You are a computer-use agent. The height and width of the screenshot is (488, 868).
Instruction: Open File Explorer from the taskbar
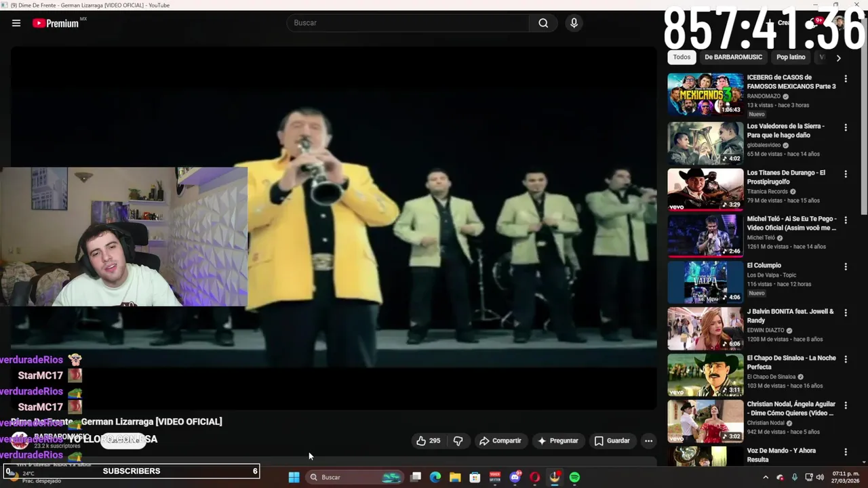pos(455,477)
